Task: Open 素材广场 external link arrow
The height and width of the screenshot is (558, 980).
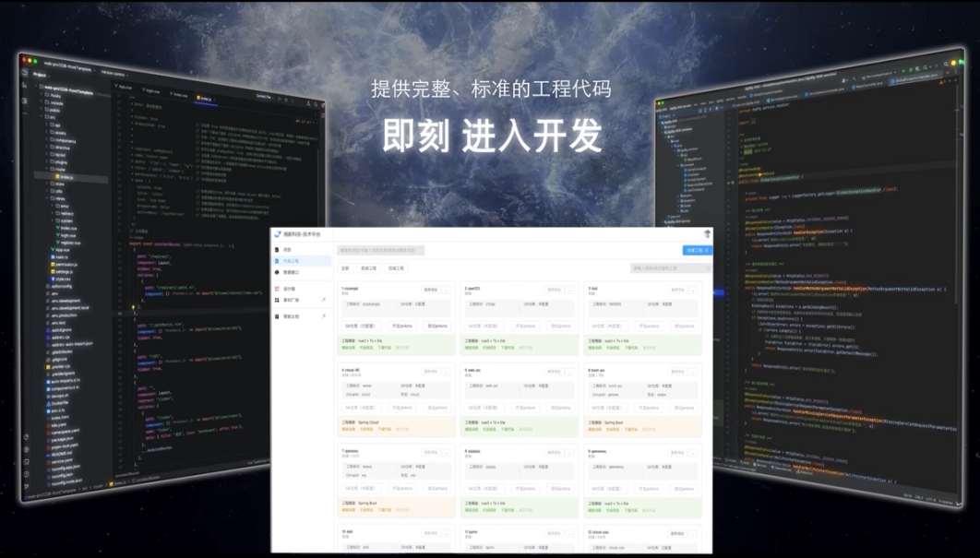Action: pyautogui.click(x=323, y=300)
